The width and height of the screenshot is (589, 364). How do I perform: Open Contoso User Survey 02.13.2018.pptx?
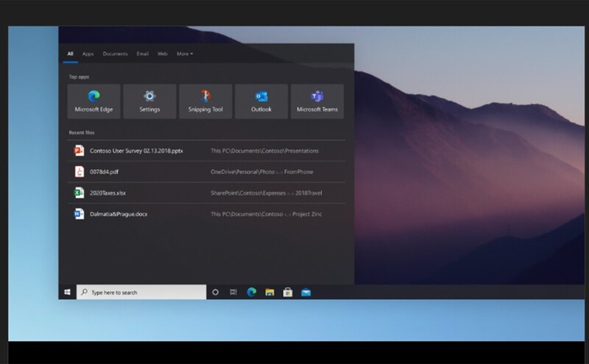point(136,151)
